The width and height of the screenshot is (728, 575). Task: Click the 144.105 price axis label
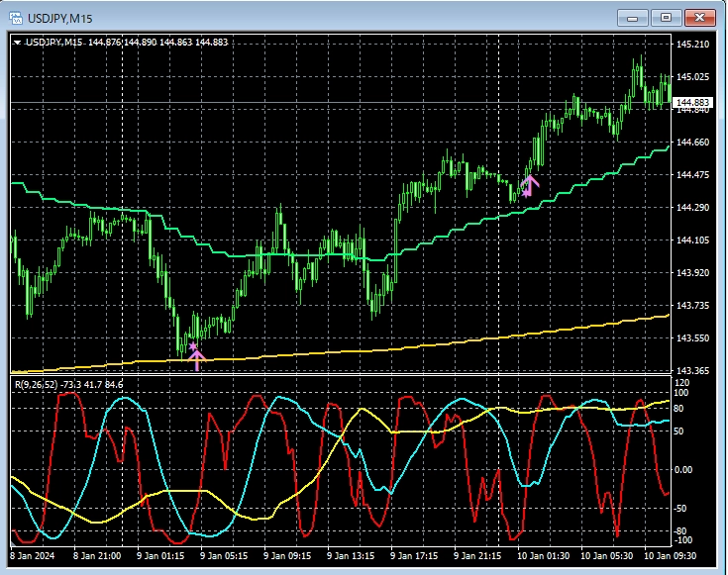click(692, 240)
